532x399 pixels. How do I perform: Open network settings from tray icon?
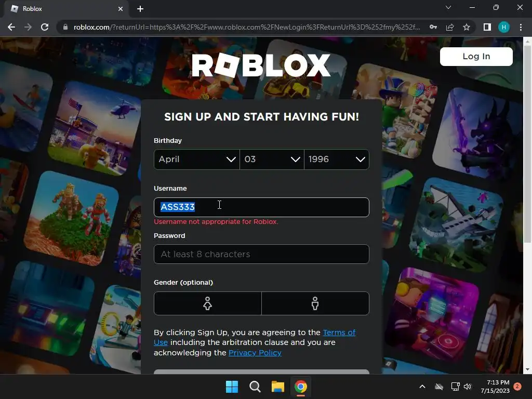tap(455, 387)
